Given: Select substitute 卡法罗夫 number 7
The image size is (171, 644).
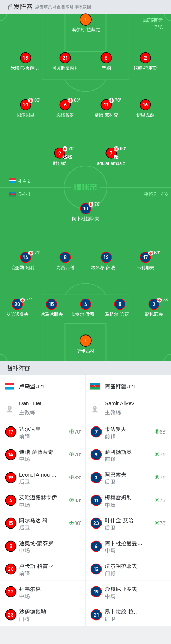Looking at the screenshot, I should click(x=128, y=432).
